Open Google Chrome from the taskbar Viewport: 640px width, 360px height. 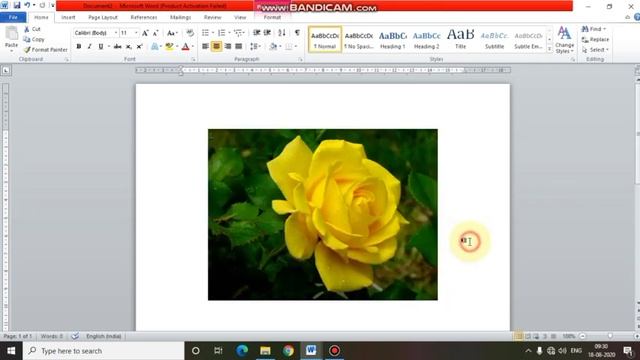(x=288, y=351)
